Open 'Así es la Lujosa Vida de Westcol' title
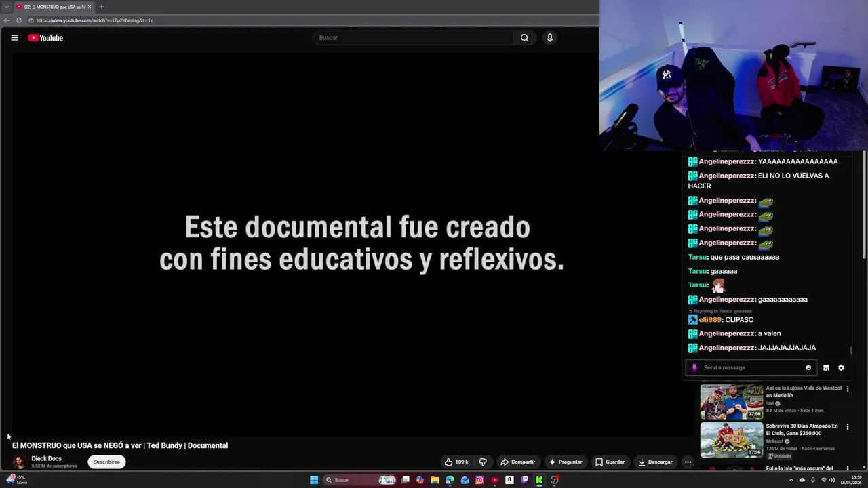 point(804,392)
